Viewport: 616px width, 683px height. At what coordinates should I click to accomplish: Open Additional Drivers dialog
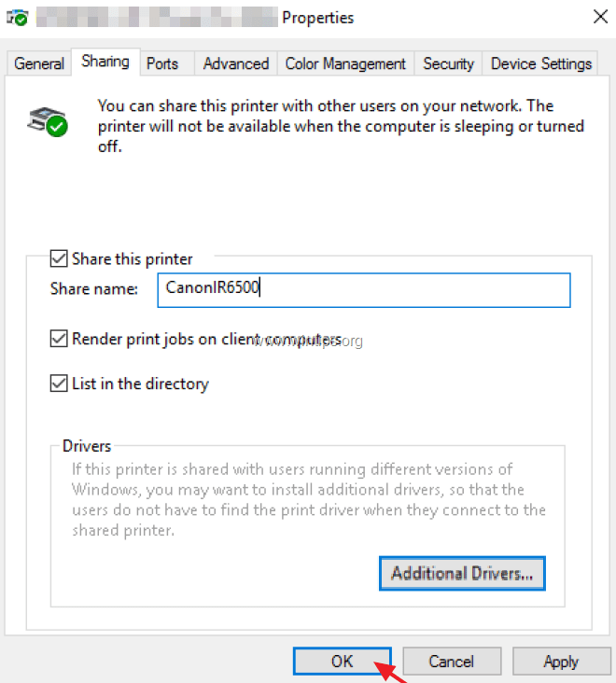[x=462, y=573]
